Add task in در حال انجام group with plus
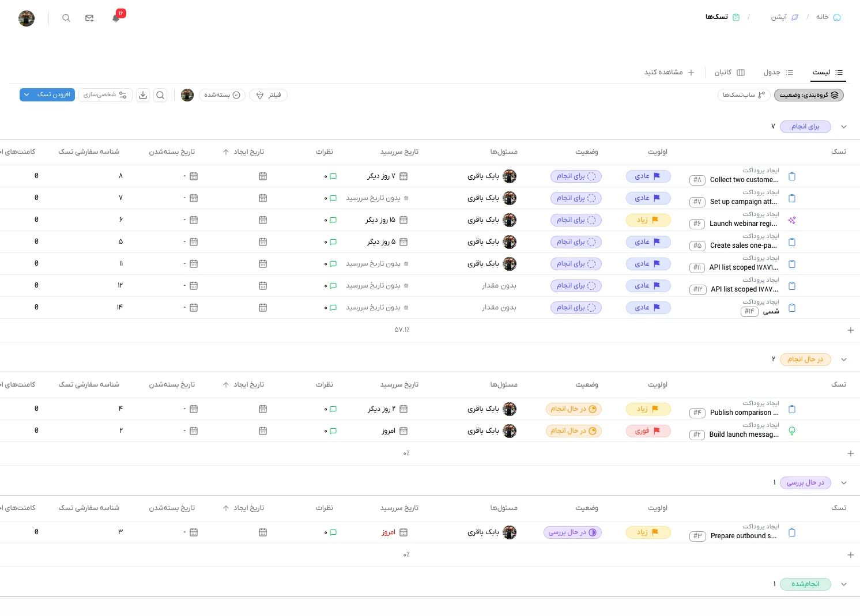Image resolution: width=860 pixels, height=616 pixels. pos(850,454)
